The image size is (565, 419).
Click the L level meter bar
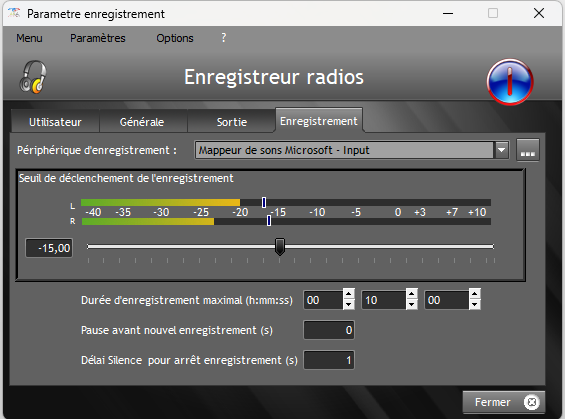click(286, 202)
